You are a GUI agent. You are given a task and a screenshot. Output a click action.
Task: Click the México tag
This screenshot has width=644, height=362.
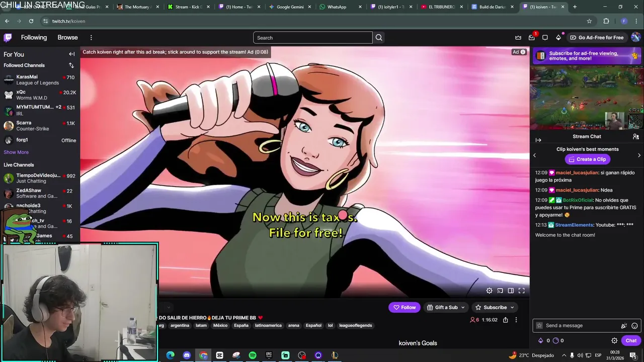coord(220,325)
